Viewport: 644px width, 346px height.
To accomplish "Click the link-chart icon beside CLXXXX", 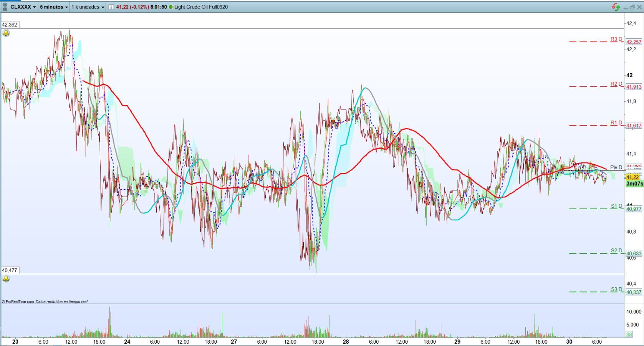I will click(5, 7).
